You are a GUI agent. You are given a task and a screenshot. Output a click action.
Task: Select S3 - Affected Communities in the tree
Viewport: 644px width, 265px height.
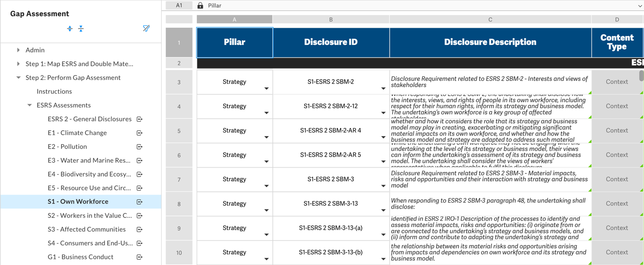[87, 229]
